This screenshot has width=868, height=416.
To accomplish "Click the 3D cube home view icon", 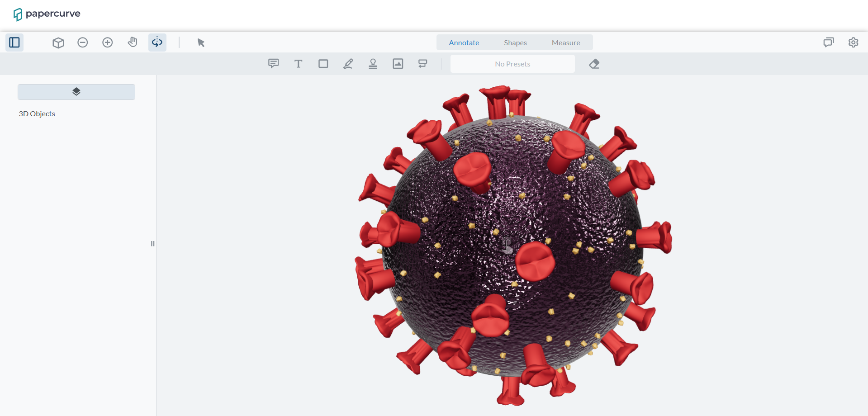I will (x=58, y=42).
